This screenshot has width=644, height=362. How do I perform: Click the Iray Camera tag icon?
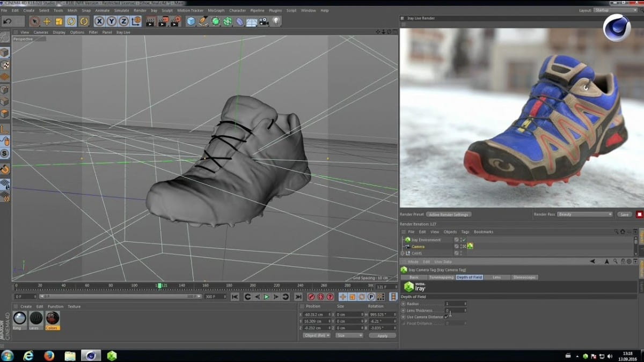click(x=470, y=246)
